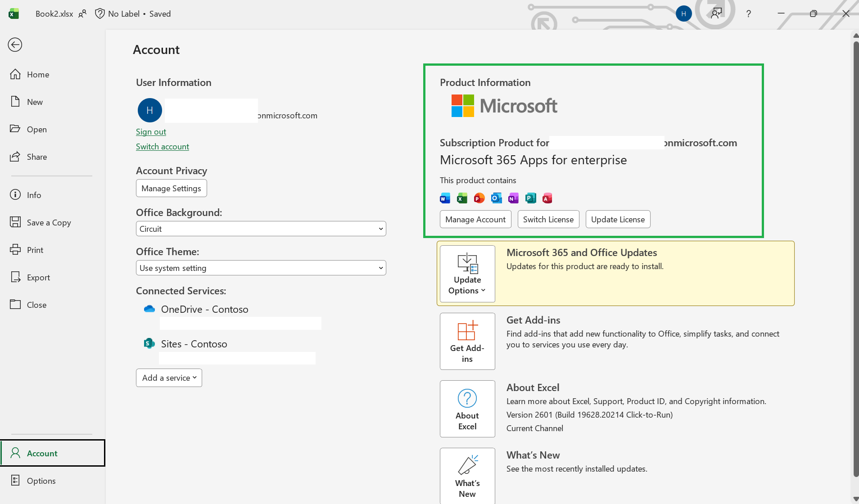The height and width of the screenshot is (504, 859).
Task: Click the large H avatar under User Information
Action: 150,110
